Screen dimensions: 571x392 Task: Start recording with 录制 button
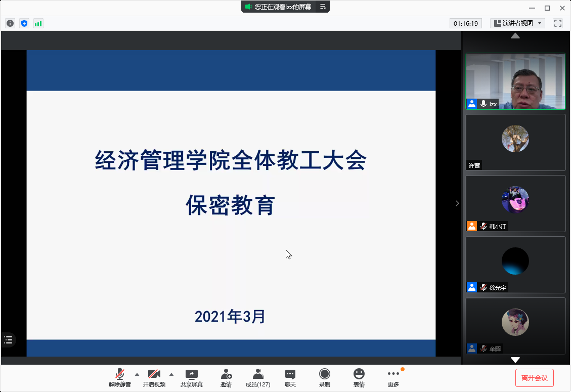coord(324,377)
